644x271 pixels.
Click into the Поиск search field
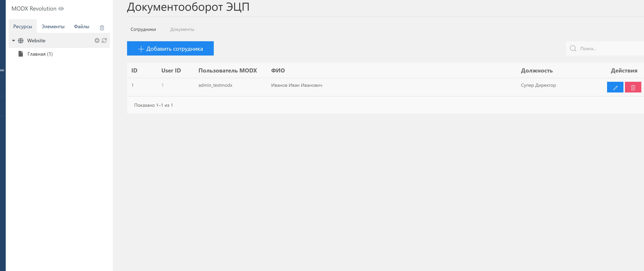[610, 49]
